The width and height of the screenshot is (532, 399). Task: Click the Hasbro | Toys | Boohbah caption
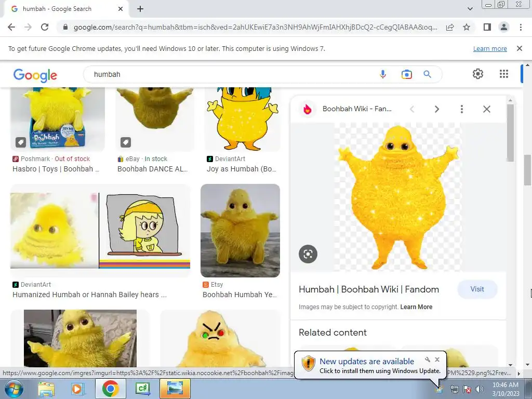tap(56, 169)
